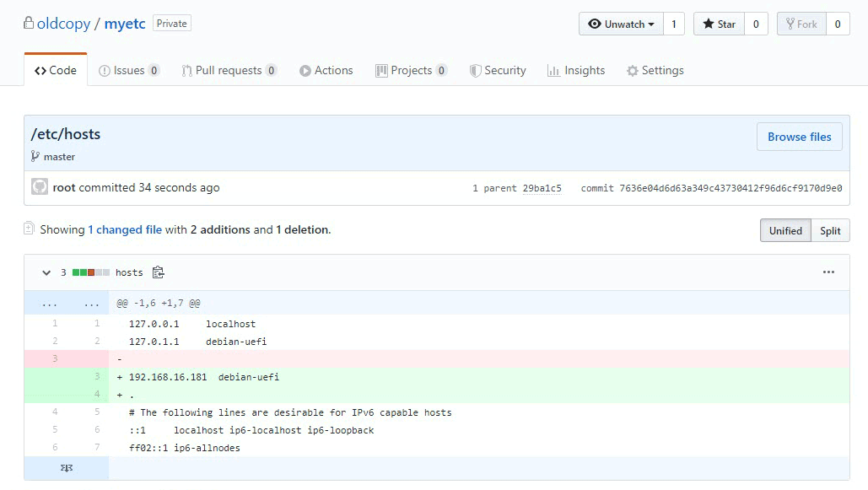
Task: Switch diff view to Unified
Action: click(785, 230)
